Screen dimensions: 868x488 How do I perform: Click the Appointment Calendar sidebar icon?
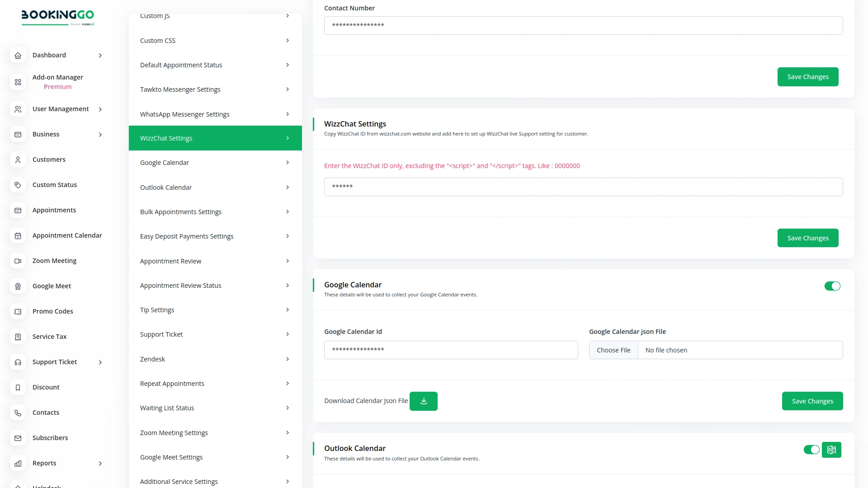click(18, 236)
